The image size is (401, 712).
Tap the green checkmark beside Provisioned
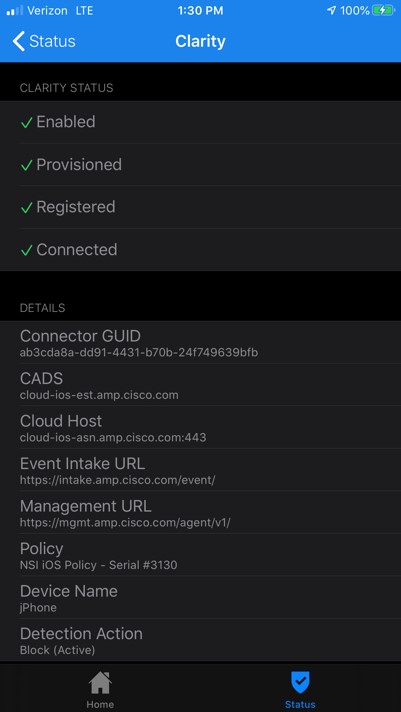tap(27, 165)
